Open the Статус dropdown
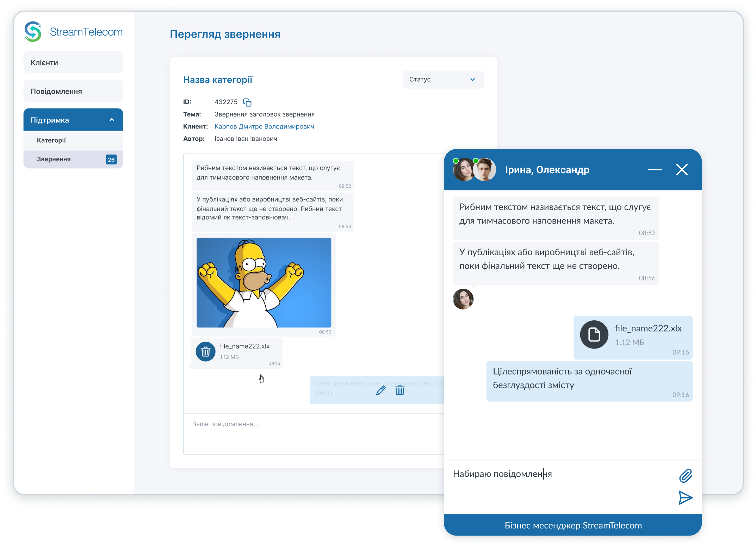Image resolution: width=756 pixels, height=545 pixels. pos(443,80)
